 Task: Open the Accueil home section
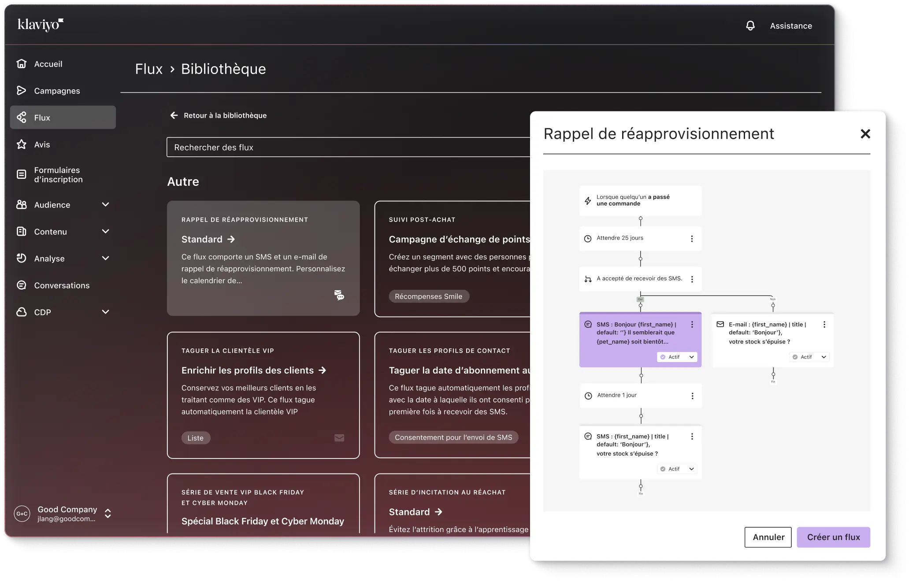click(48, 64)
